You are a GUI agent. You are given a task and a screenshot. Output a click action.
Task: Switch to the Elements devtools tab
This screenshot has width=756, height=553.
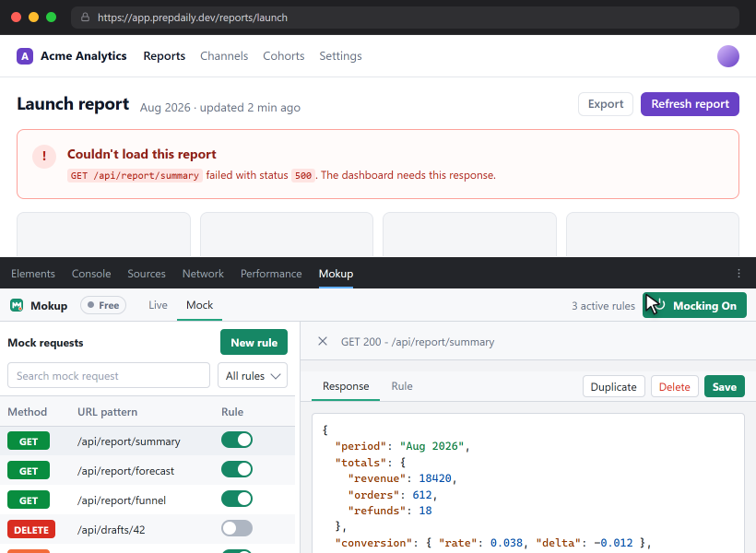click(x=33, y=274)
